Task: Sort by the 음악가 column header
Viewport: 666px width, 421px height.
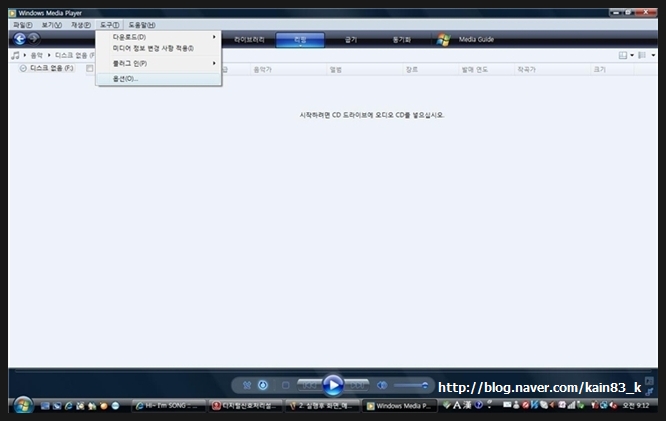Action: click(x=288, y=69)
